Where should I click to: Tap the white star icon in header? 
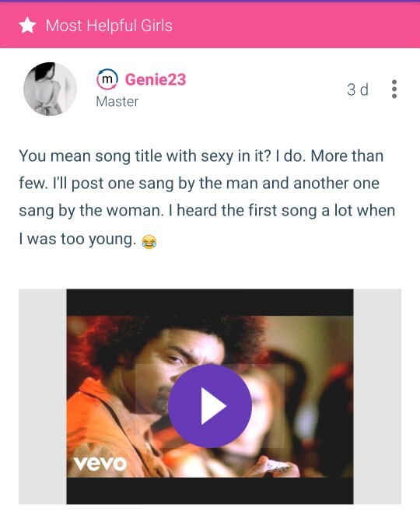tap(27, 26)
